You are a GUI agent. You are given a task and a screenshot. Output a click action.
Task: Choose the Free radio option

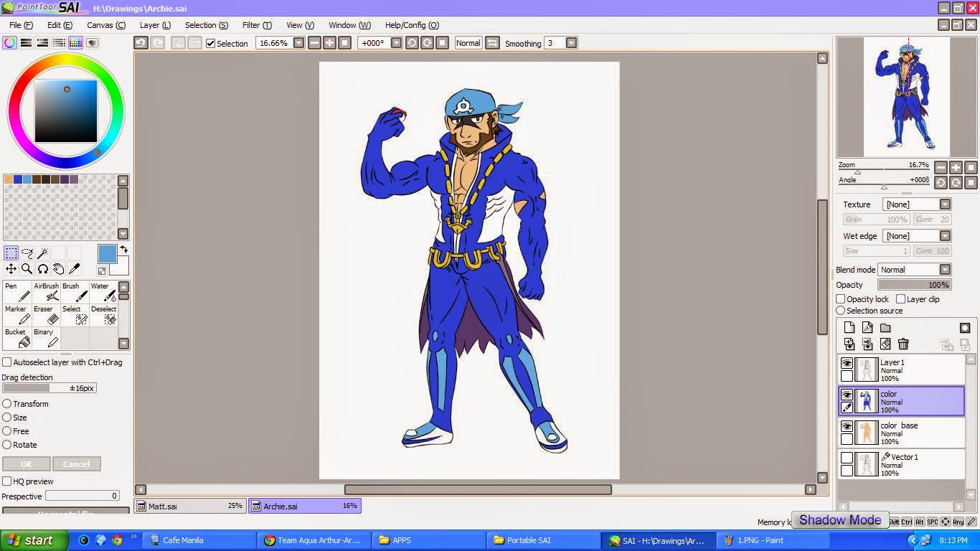tap(6, 431)
